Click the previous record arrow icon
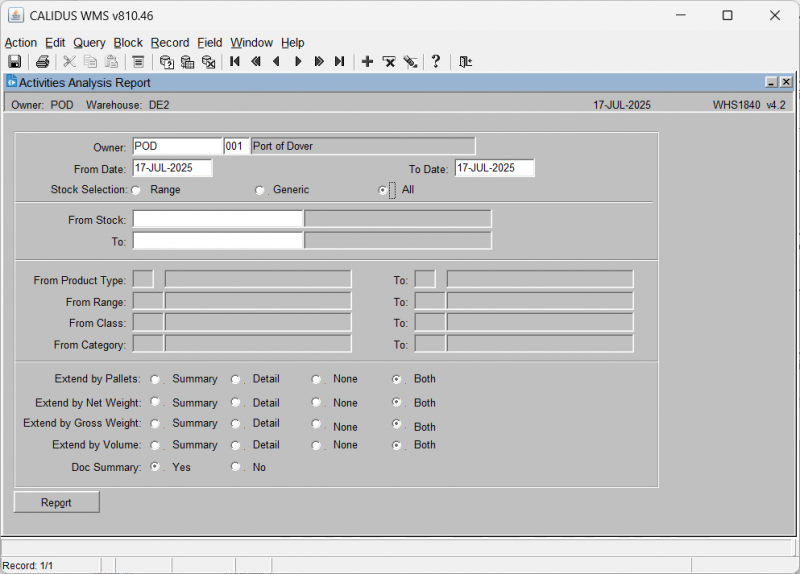Viewport: 800px width, 574px height. pos(277,62)
